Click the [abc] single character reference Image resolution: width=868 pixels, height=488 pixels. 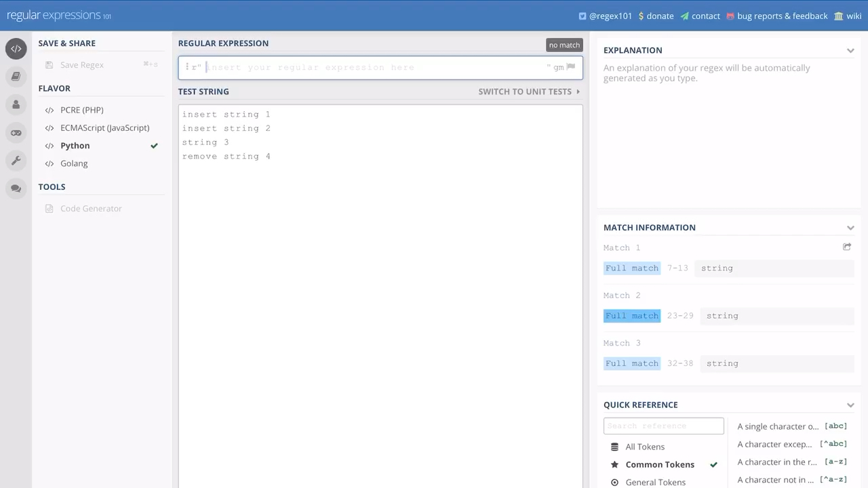pos(793,426)
